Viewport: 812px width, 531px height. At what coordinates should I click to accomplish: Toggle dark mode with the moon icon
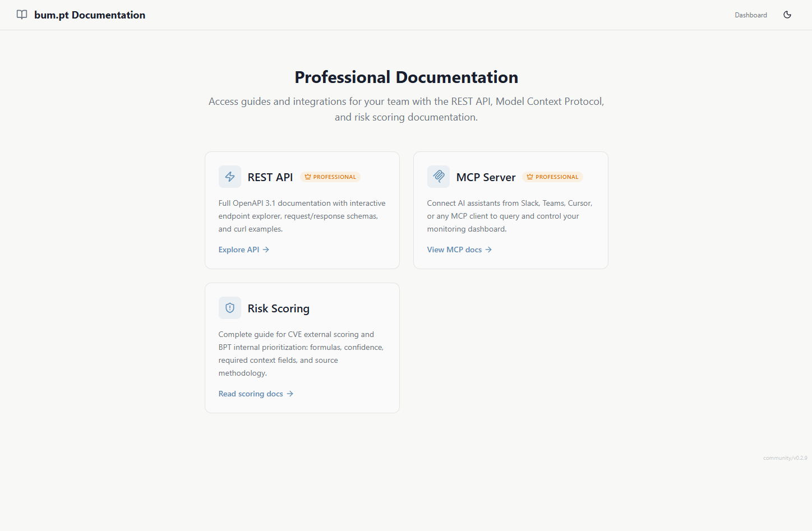coord(787,15)
